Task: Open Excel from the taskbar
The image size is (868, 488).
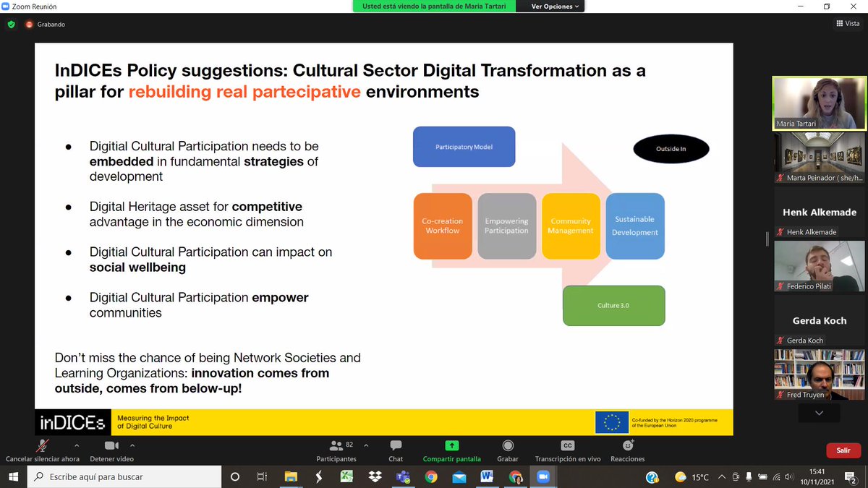Action: (346, 477)
